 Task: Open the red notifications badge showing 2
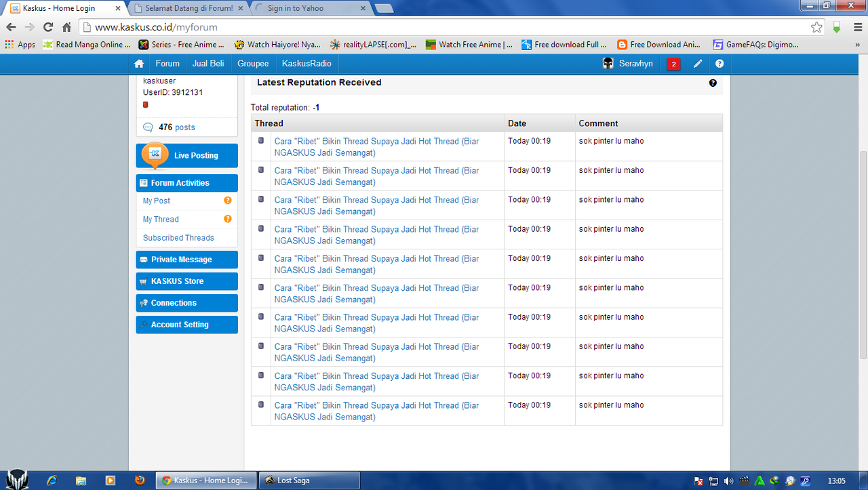pos(673,64)
